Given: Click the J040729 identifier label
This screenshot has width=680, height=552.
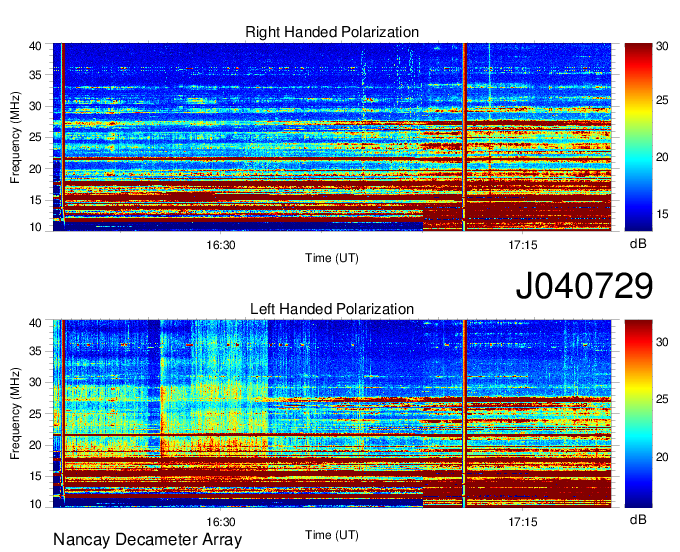Looking at the screenshot, I should click(584, 286).
